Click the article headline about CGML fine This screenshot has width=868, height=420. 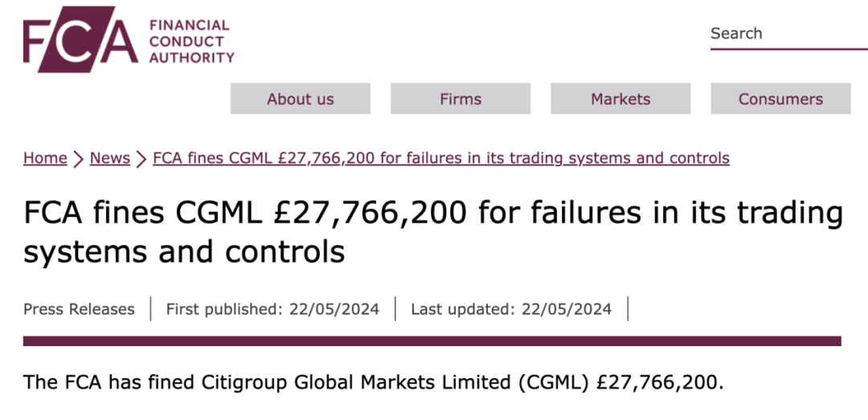pos(433,233)
